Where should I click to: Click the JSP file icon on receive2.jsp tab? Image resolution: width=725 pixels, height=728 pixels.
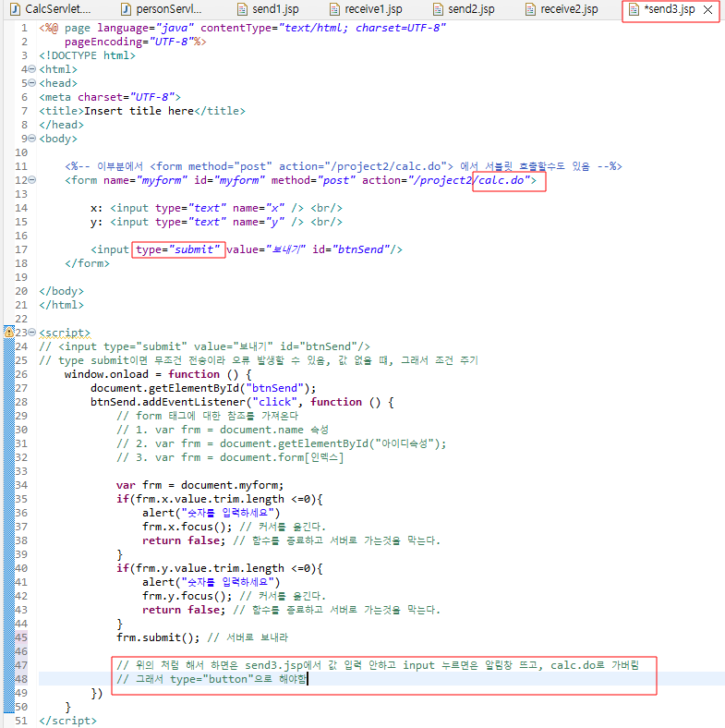point(530,9)
